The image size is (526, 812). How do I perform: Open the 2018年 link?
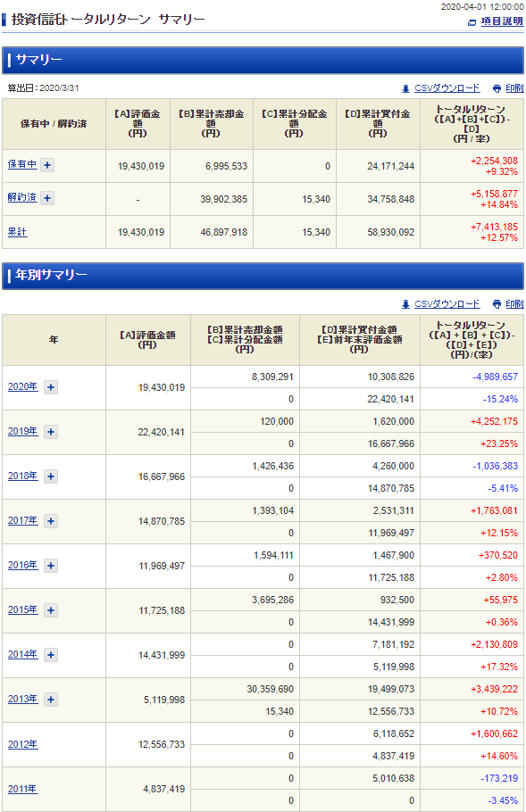coord(23,476)
